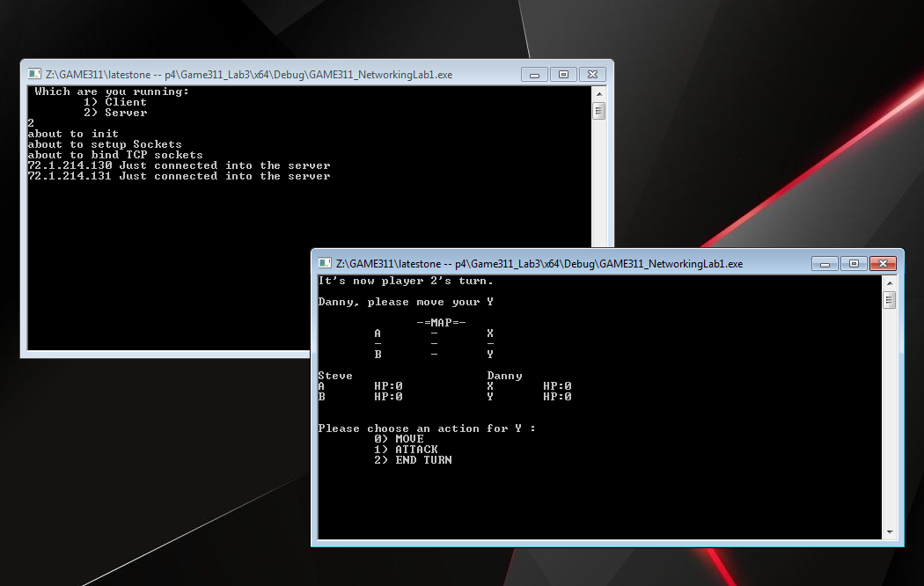Click the "0) MOVE" option text
This screenshot has height=586, width=924.
[x=399, y=439]
